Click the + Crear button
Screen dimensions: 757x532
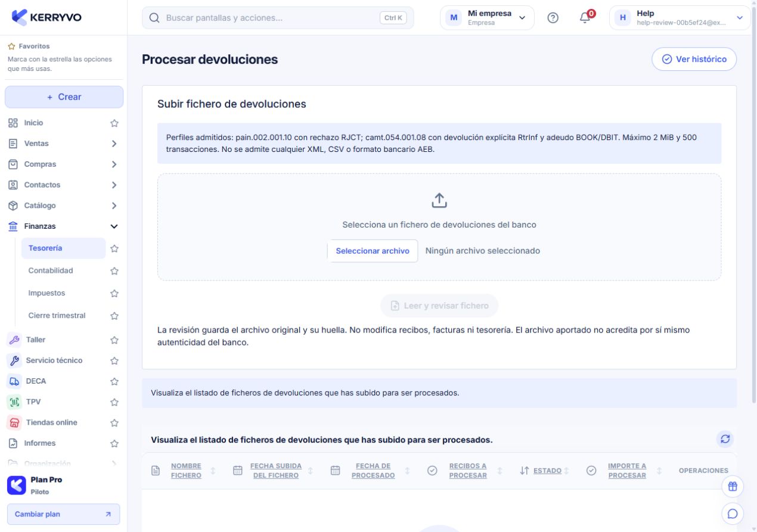pos(64,97)
